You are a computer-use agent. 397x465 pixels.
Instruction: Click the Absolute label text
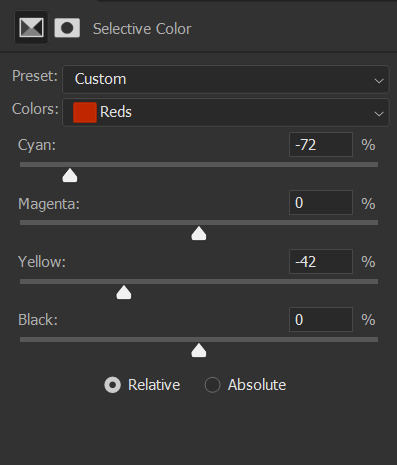pos(257,385)
